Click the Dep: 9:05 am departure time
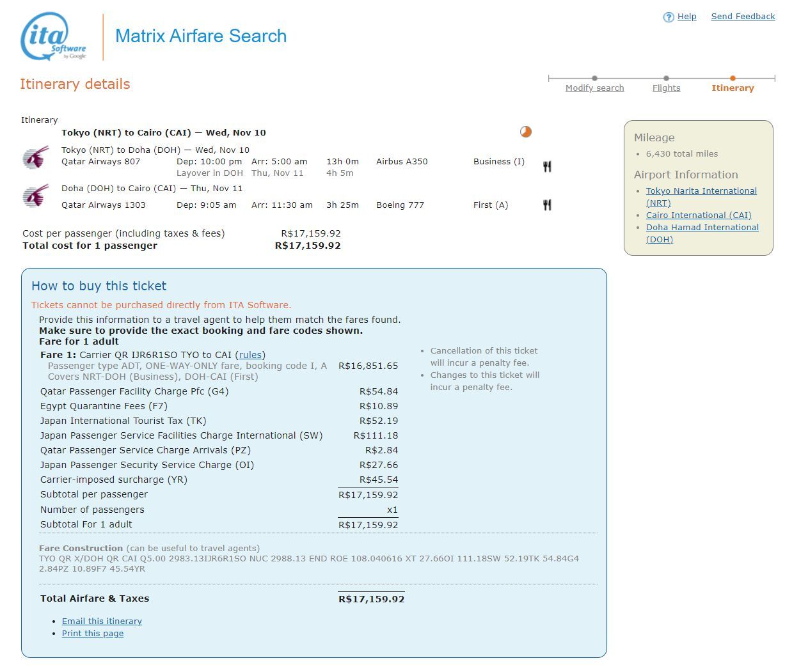This screenshot has height=672, width=785. pyautogui.click(x=207, y=205)
